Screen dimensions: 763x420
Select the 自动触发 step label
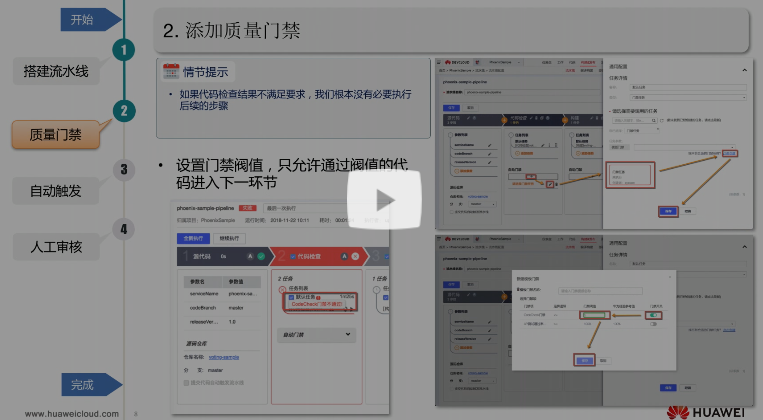pos(55,191)
